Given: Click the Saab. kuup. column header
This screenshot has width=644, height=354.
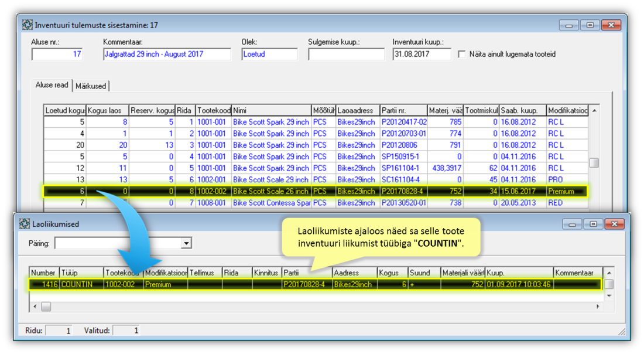Looking at the screenshot, I should [523, 111].
